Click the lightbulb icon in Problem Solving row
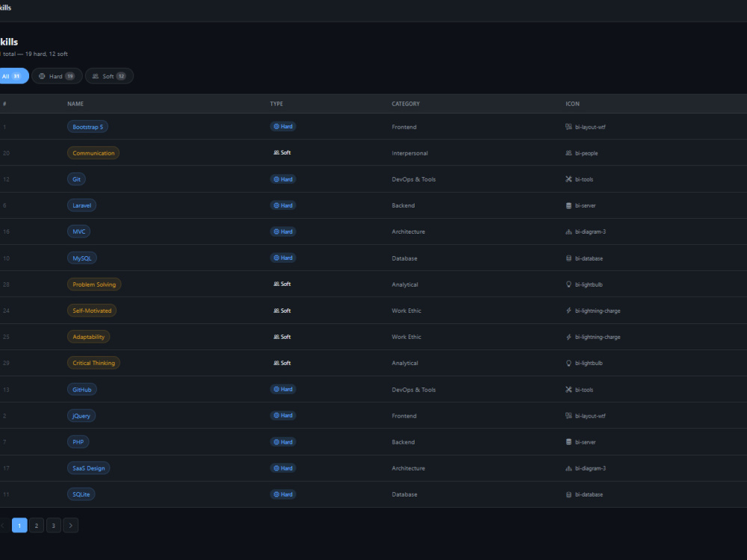 (x=568, y=284)
